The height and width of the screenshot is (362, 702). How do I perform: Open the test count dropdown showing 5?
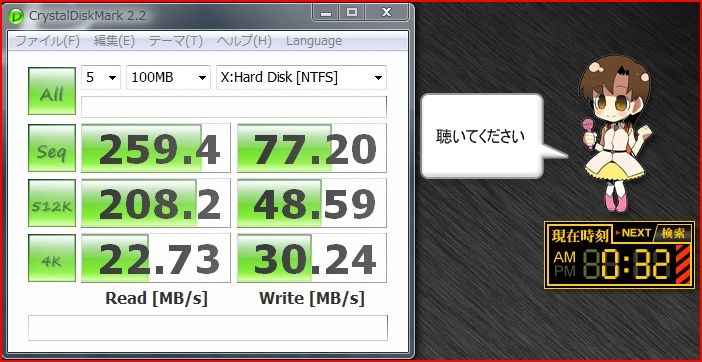pos(101,78)
